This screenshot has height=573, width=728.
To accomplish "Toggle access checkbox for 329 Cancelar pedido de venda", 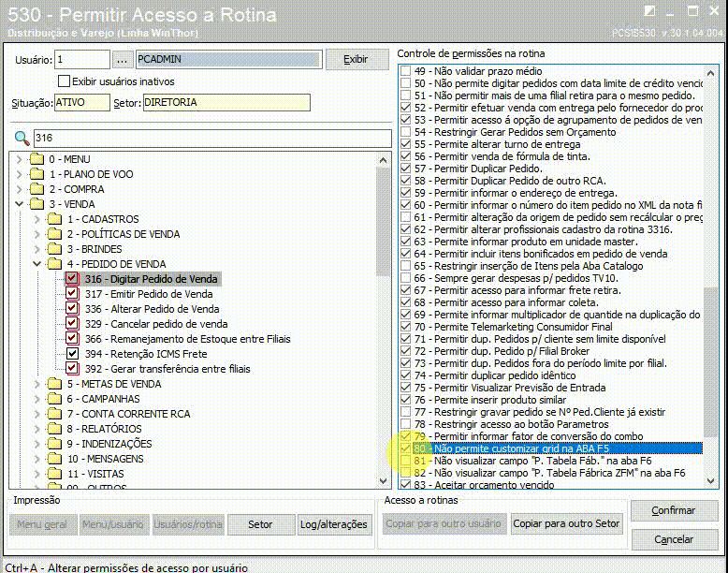I will pyautogui.click(x=72, y=324).
